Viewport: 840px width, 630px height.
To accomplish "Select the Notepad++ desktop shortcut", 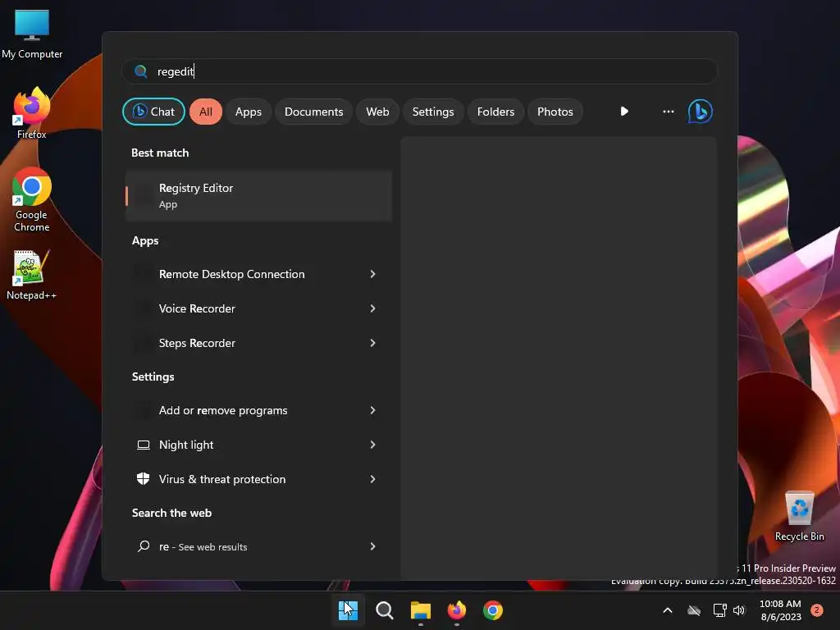I will (x=32, y=275).
